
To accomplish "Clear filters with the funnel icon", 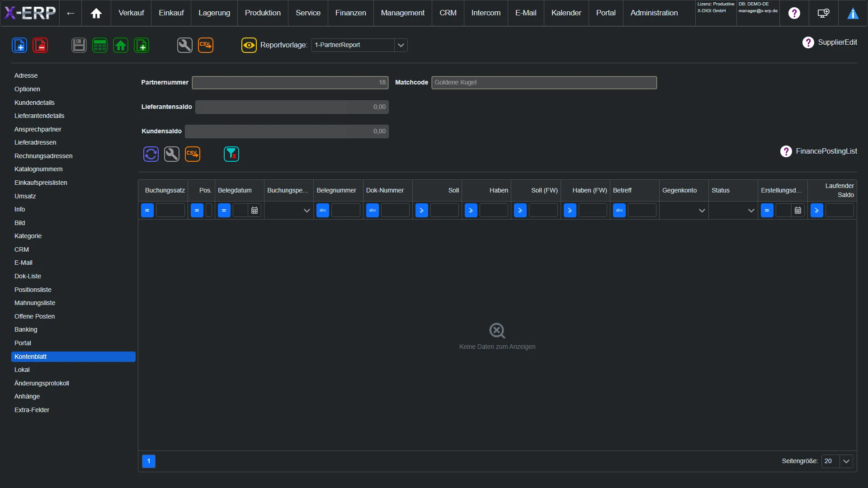I will pos(231,154).
